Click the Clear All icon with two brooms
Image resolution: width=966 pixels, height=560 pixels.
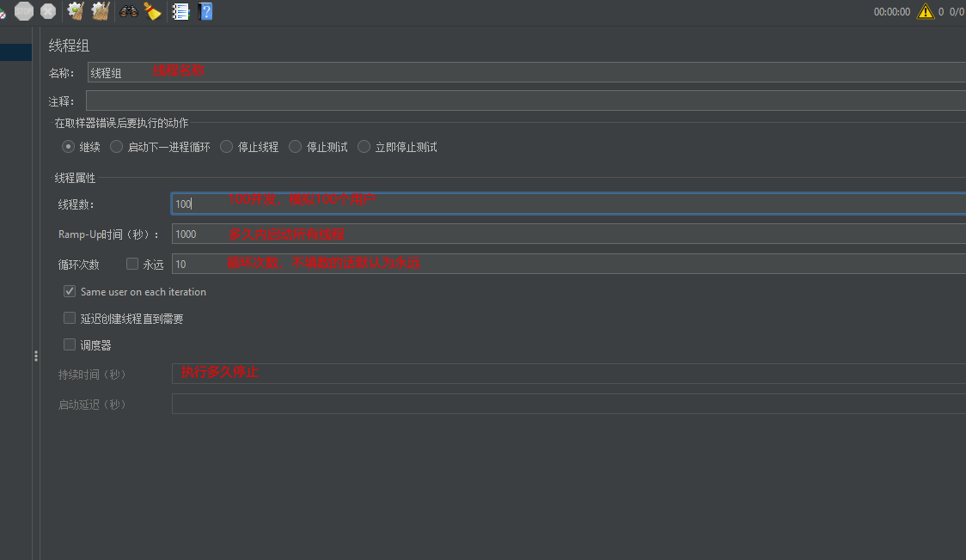point(101,11)
